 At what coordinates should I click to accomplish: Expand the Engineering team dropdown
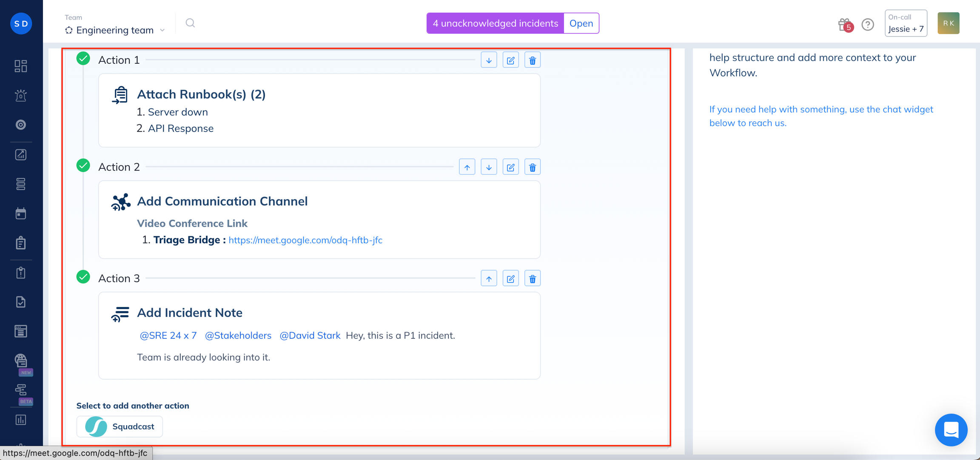pyautogui.click(x=115, y=30)
